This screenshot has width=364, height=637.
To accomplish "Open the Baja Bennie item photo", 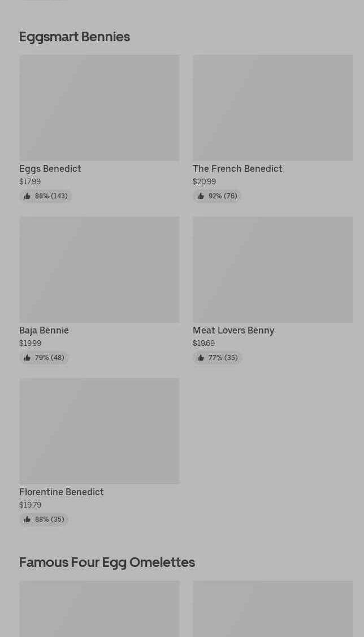I will point(99,269).
